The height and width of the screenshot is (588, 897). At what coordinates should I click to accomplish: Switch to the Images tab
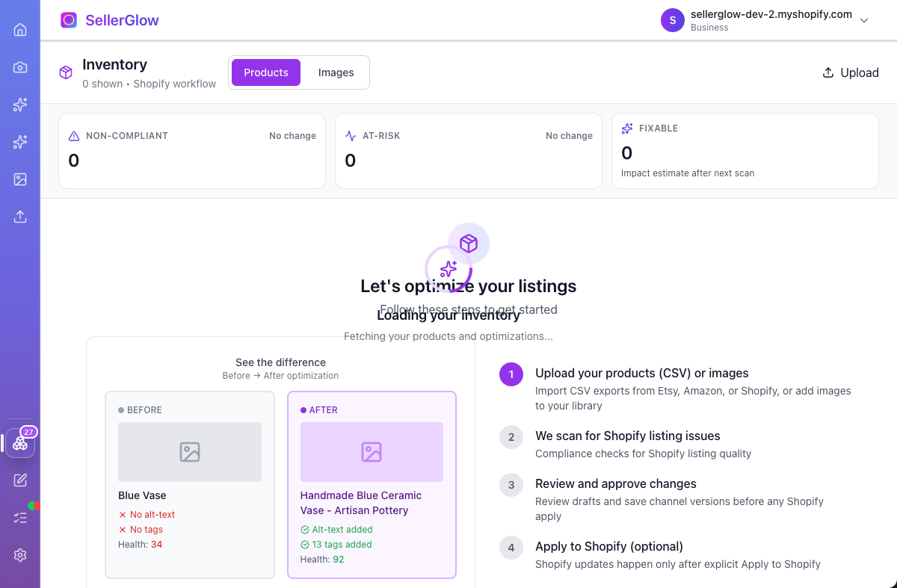tap(336, 72)
